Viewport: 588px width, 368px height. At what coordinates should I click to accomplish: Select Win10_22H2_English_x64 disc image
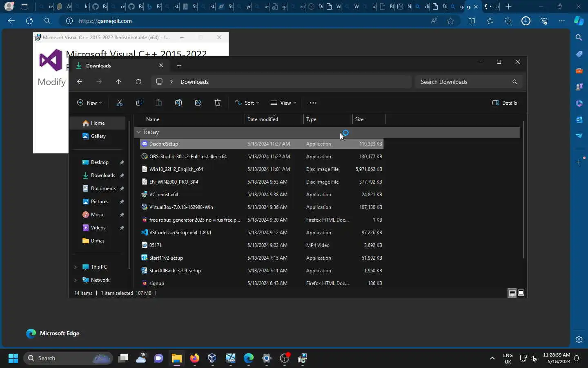click(x=261, y=169)
